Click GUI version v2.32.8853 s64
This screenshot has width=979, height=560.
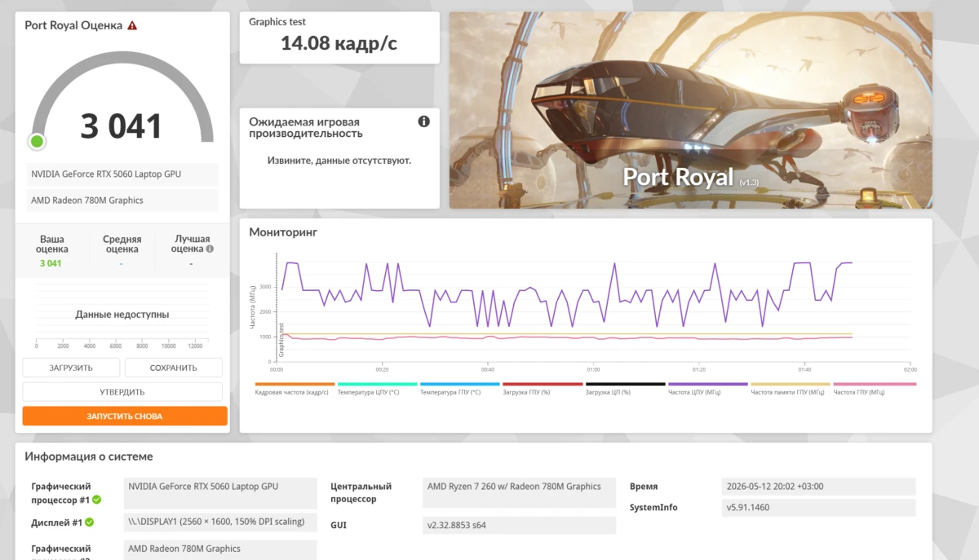click(520, 525)
